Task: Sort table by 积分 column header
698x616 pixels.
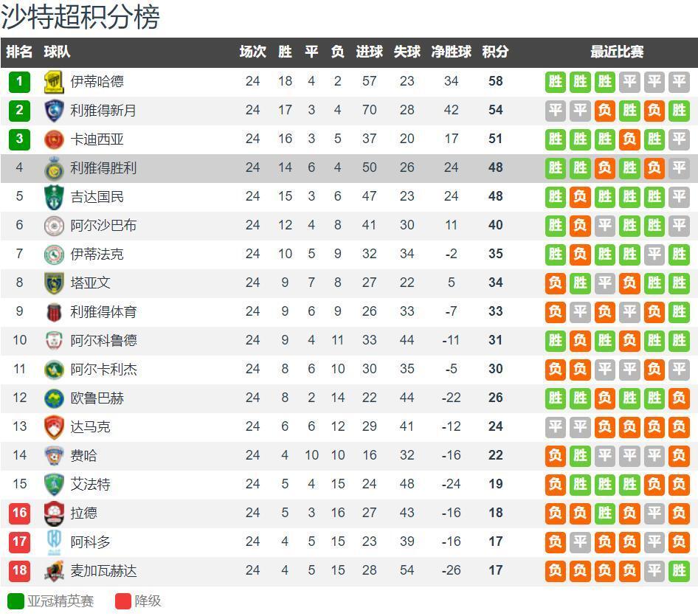Action: [495, 52]
